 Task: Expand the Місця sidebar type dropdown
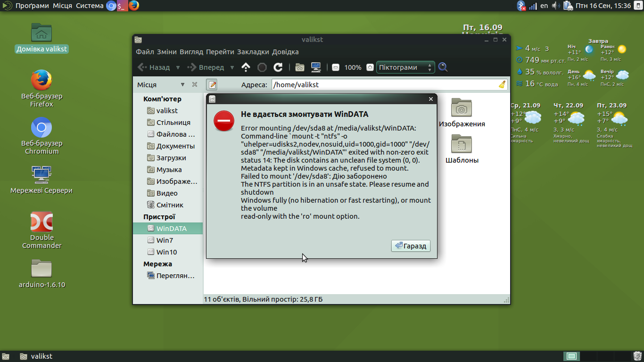pos(182,85)
